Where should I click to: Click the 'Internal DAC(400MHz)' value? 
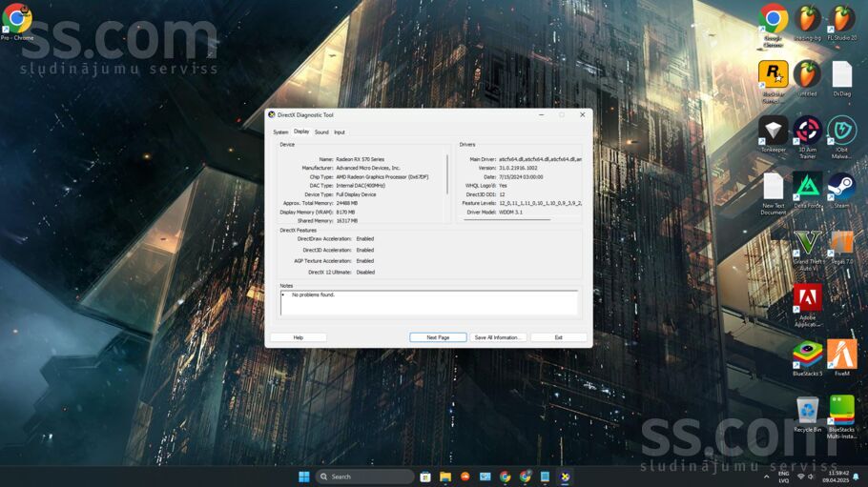pos(361,186)
